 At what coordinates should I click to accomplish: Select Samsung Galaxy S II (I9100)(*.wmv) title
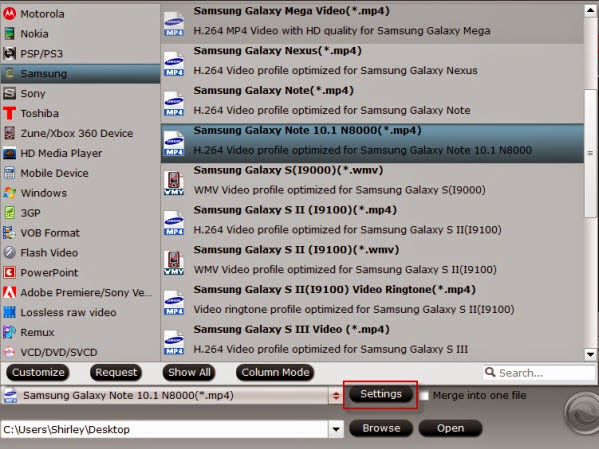[296, 250]
